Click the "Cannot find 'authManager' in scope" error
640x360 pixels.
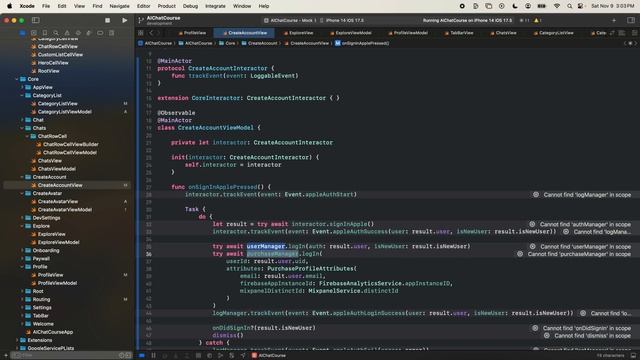(x=580, y=224)
